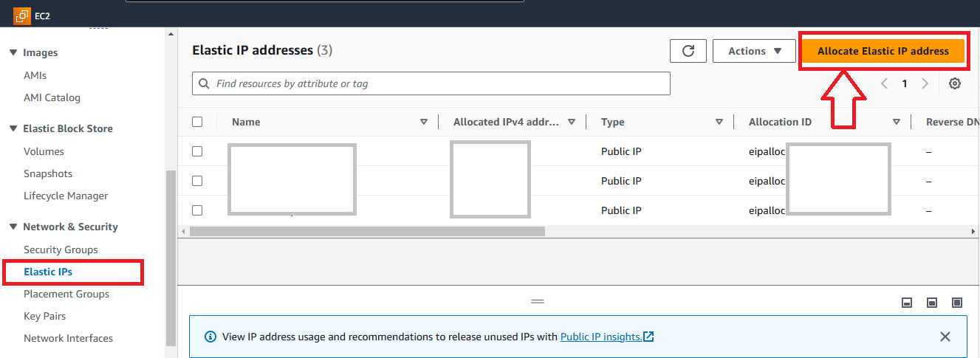
Task: Click the sidebar scrollbar up arrow
Action: click(x=171, y=35)
